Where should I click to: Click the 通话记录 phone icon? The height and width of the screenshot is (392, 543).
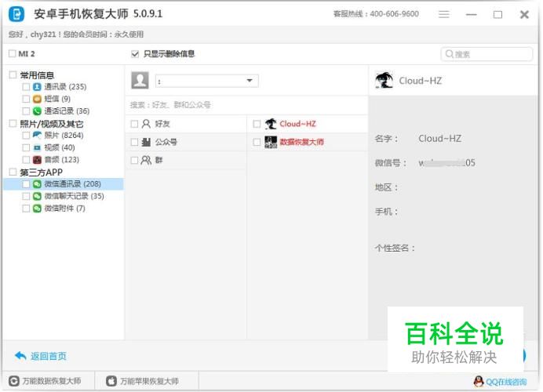[x=37, y=111]
